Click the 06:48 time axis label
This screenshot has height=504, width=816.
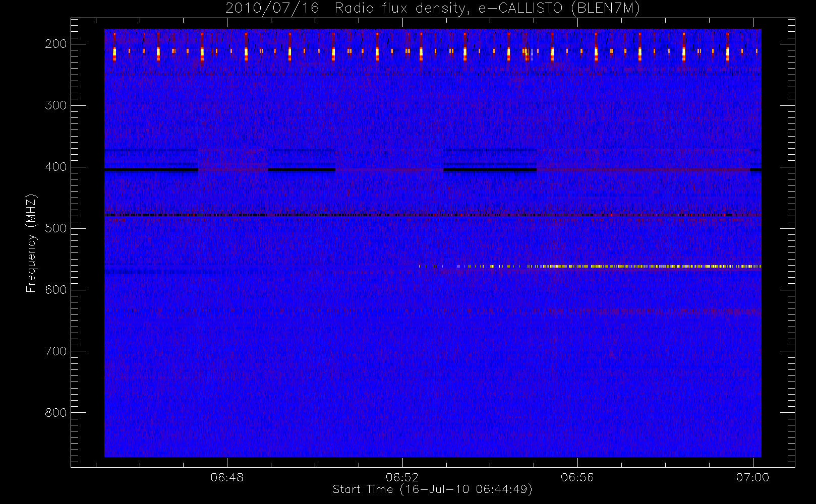tap(227, 477)
